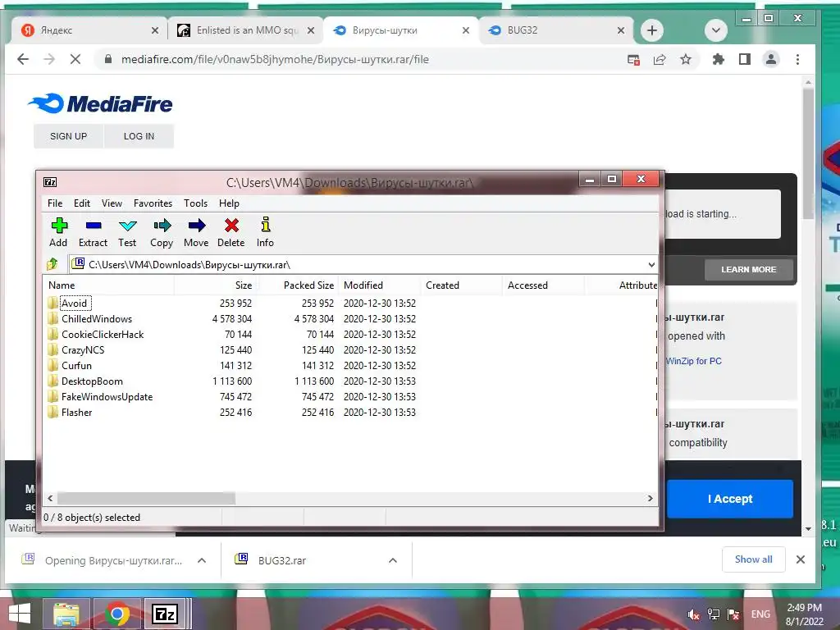Click the red Delete icon in 7-Zip
Image resolution: width=840 pixels, height=630 pixels.
click(x=231, y=232)
